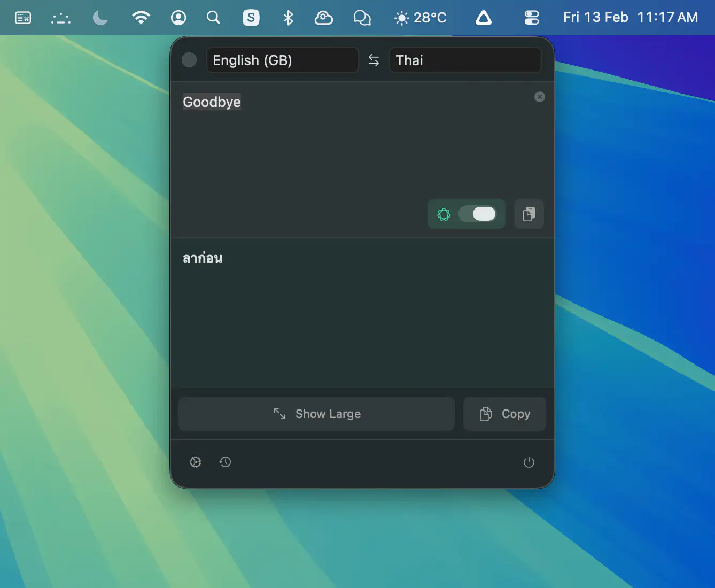The width and height of the screenshot is (715, 588).
Task: Click the power quit icon
Action: pyautogui.click(x=529, y=462)
